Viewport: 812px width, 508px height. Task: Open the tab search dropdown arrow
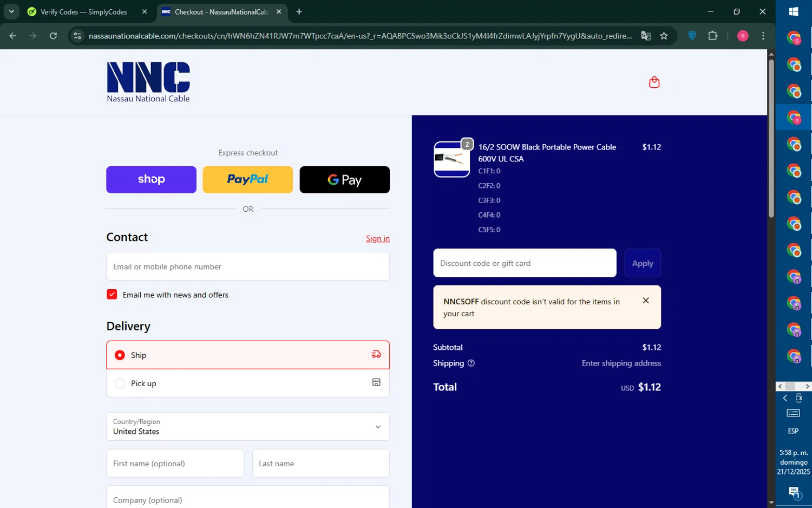click(x=11, y=11)
